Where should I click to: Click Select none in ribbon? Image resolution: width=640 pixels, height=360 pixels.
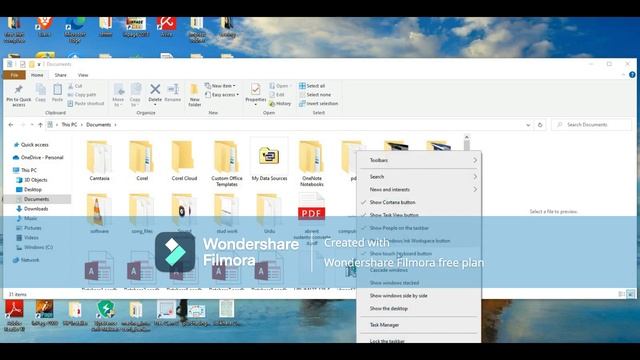(x=315, y=95)
